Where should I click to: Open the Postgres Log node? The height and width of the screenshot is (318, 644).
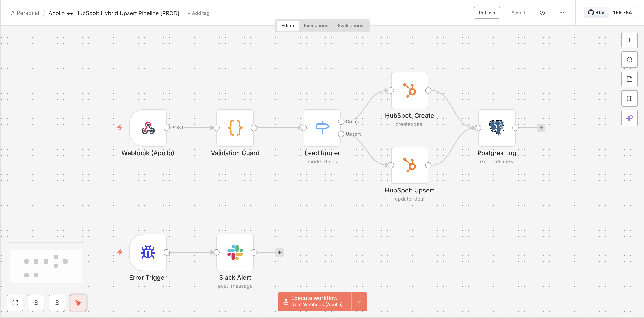(x=496, y=128)
